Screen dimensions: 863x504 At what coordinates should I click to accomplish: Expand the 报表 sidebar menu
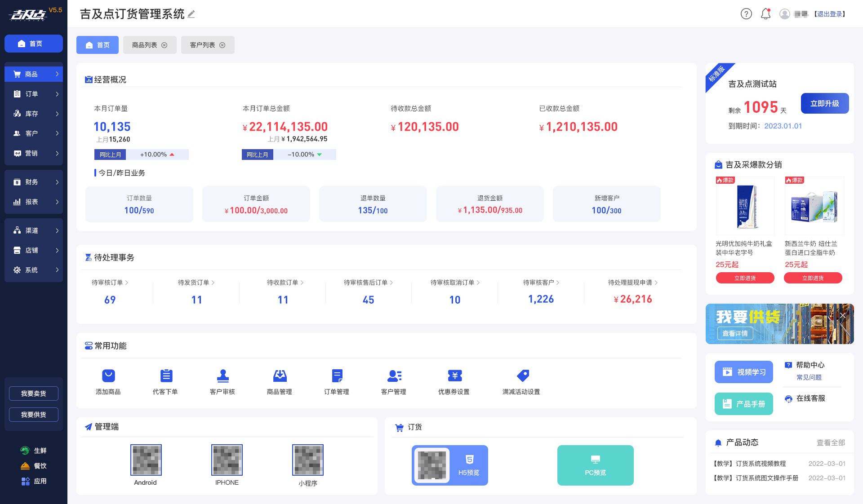tap(34, 202)
